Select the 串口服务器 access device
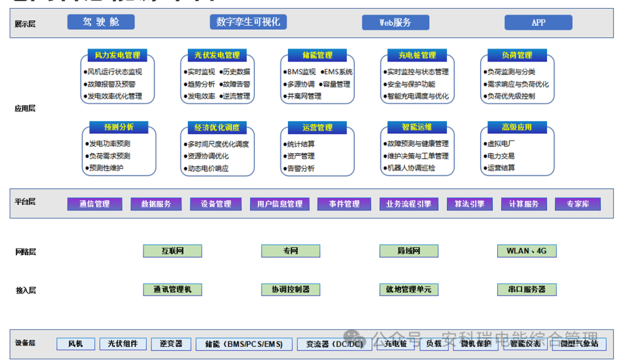 527,290
